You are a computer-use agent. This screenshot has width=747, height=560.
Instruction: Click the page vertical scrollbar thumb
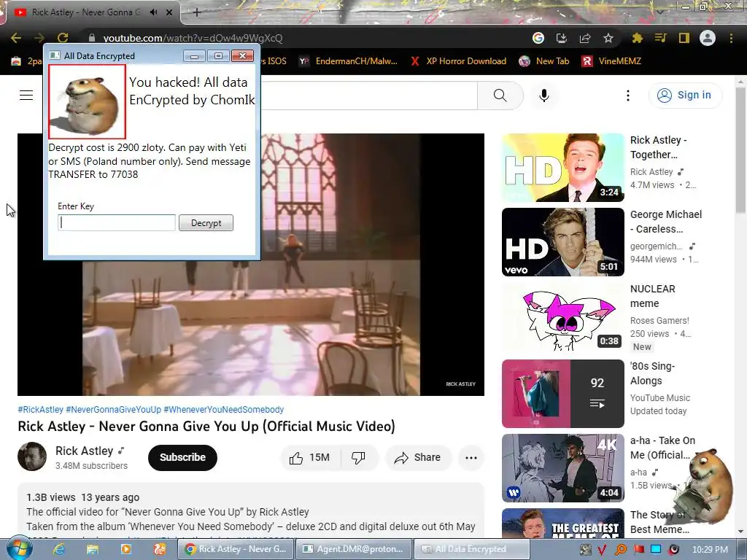tap(740, 150)
